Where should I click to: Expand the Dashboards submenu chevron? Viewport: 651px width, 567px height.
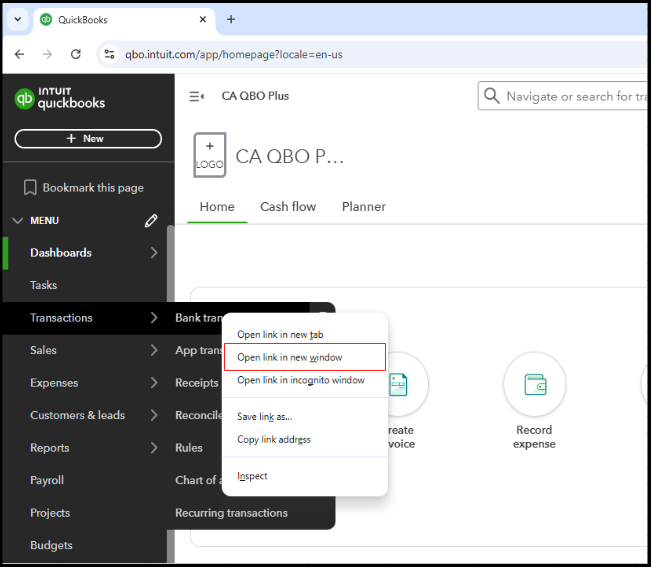click(154, 252)
